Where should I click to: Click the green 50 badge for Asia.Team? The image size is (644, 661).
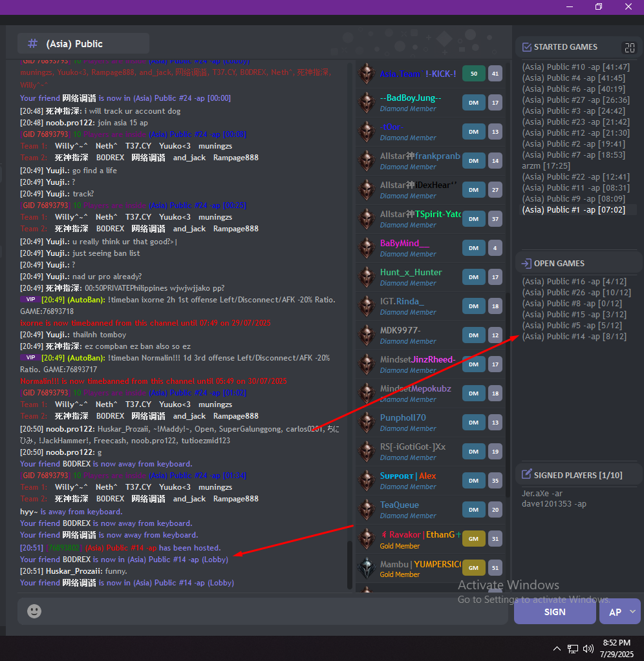pyautogui.click(x=473, y=74)
